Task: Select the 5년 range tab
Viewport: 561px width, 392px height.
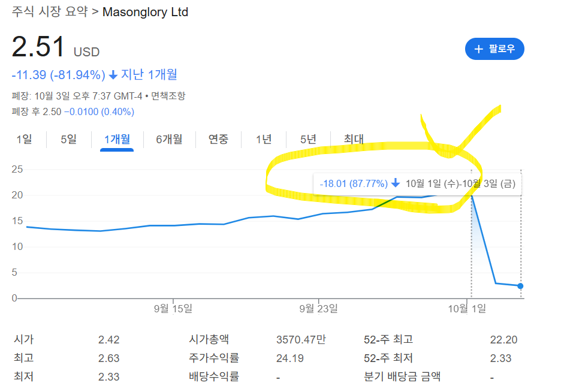Action: coord(308,139)
